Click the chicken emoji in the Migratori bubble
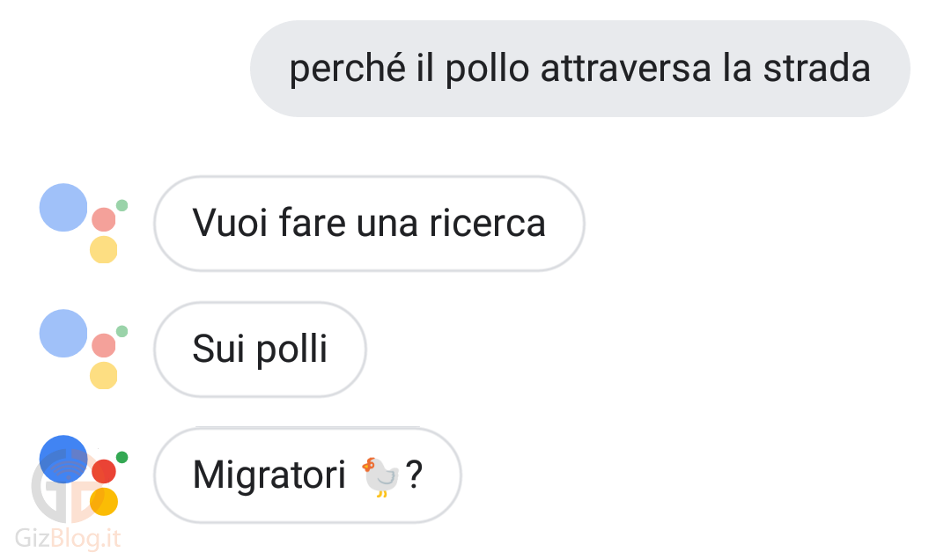This screenshot has width=951, height=560. tap(380, 477)
